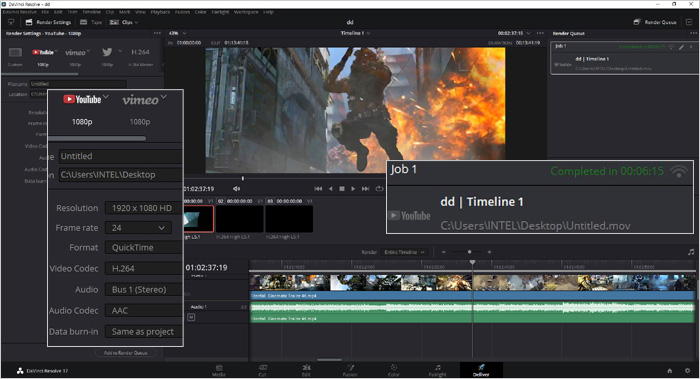Click the home Project Manager icon

[670, 371]
